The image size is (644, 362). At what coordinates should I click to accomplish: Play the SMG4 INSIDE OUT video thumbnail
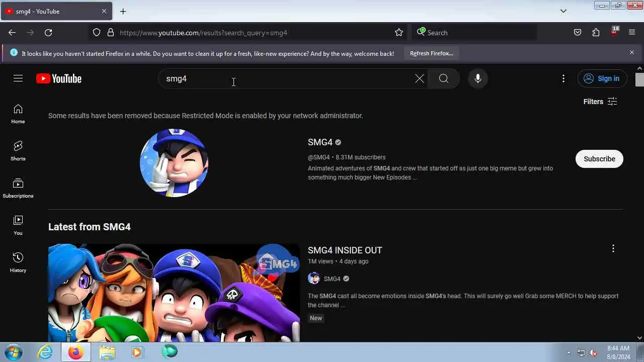tap(174, 293)
